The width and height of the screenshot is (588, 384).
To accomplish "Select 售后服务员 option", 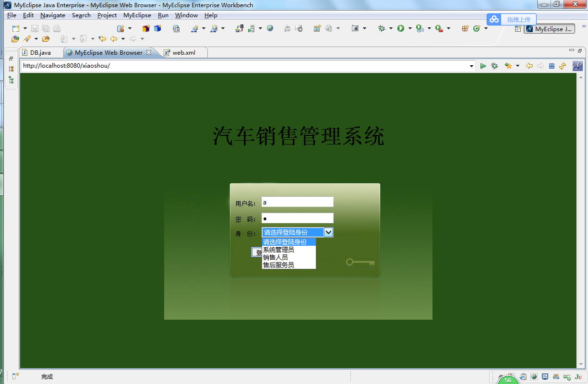I will (288, 265).
